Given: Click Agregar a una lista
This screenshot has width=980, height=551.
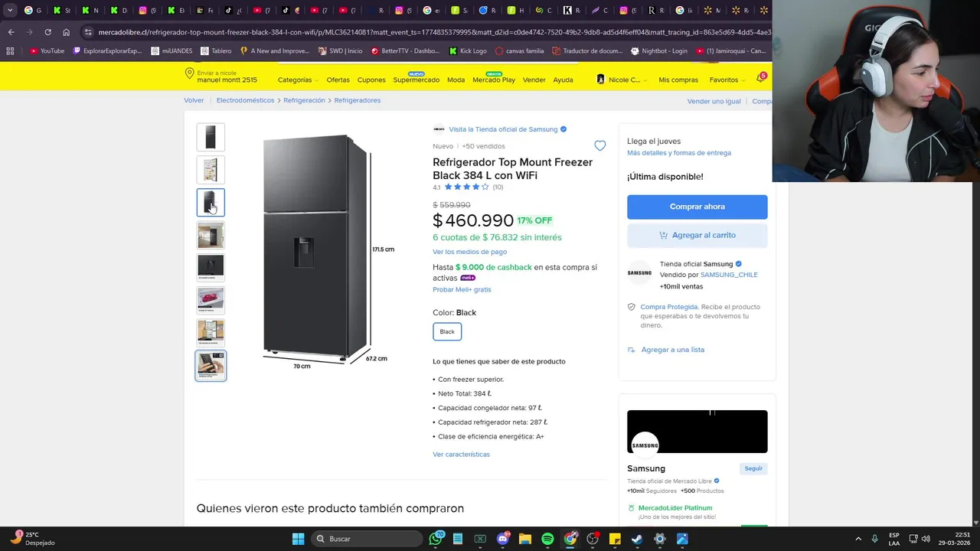Looking at the screenshot, I should coord(672,350).
